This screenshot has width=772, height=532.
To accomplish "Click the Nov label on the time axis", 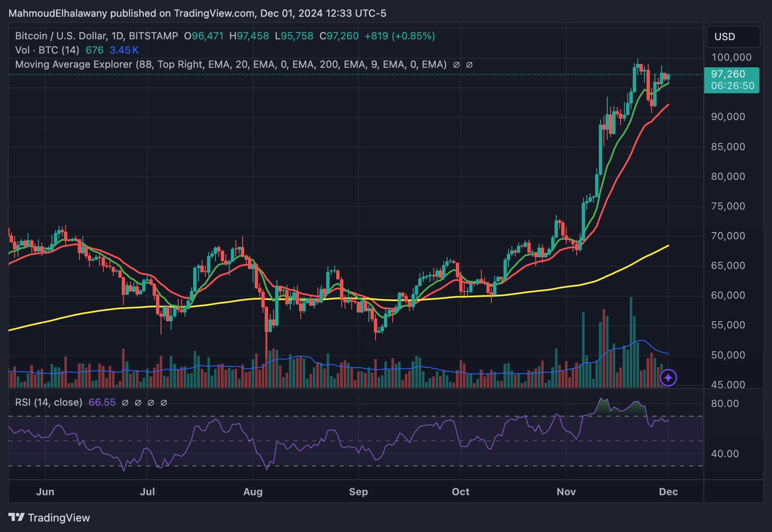I will (566, 492).
